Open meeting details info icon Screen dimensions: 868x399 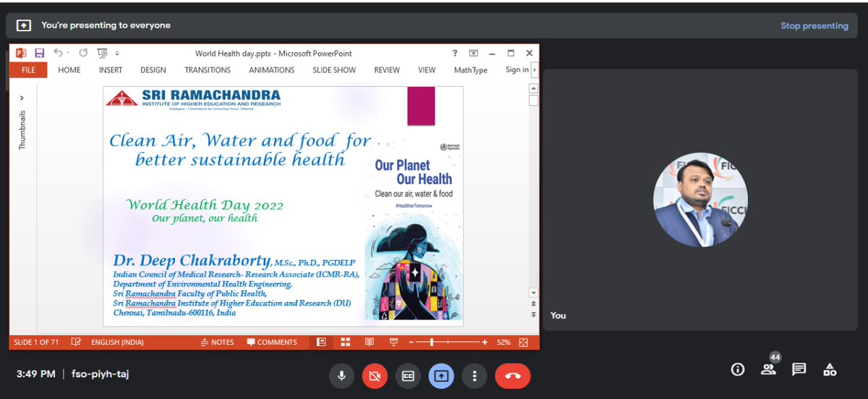click(x=738, y=369)
